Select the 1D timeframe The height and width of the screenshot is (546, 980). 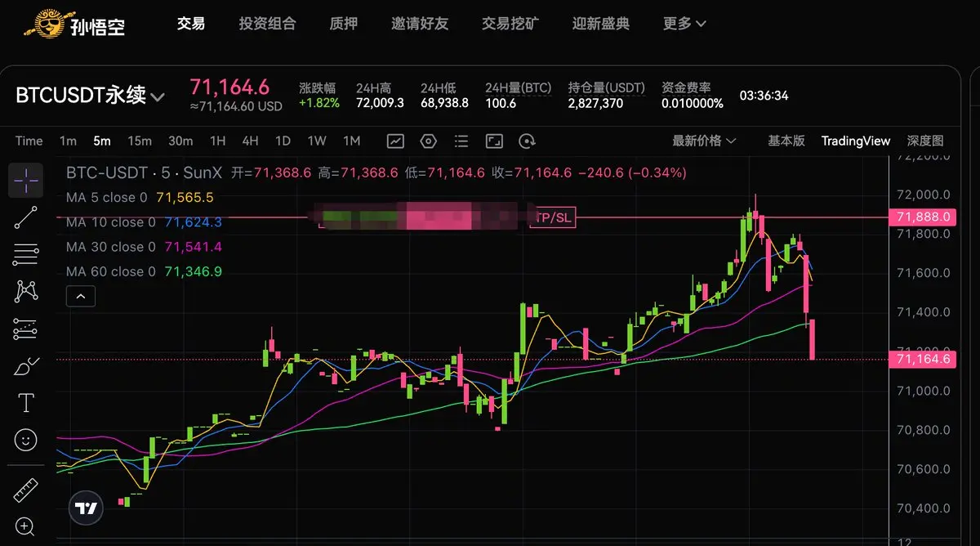283,141
